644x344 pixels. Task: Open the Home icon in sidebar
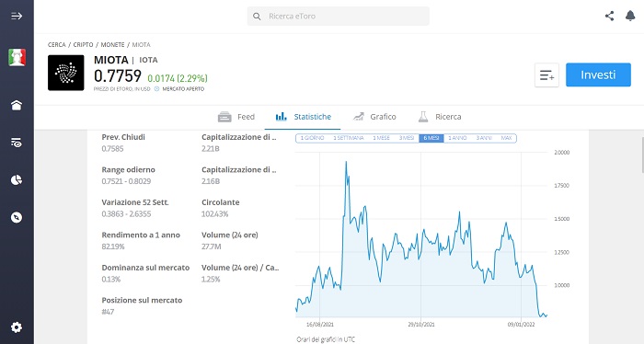pyautogui.click(x=17, y=105)
